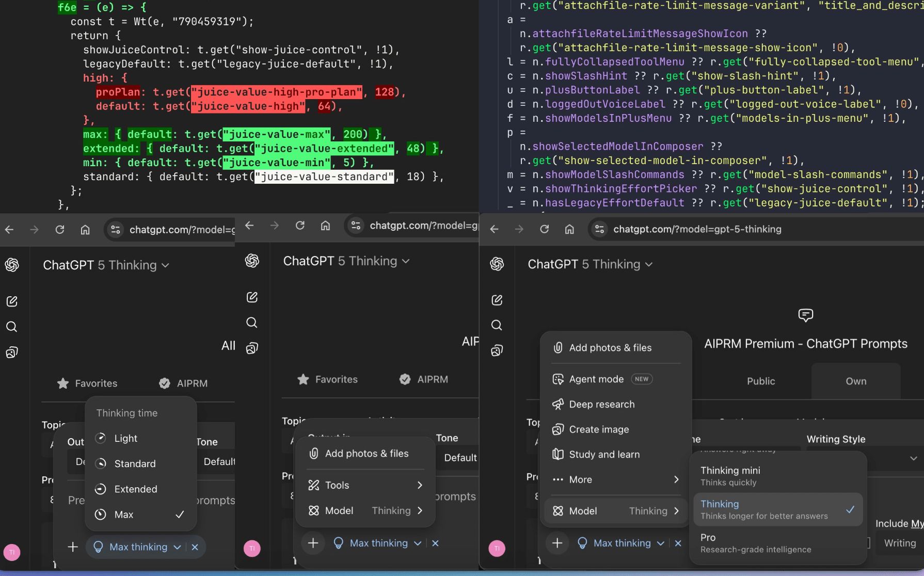Click forward arrow in left browser window
The image size is (924, 576).
click(35, 230)
